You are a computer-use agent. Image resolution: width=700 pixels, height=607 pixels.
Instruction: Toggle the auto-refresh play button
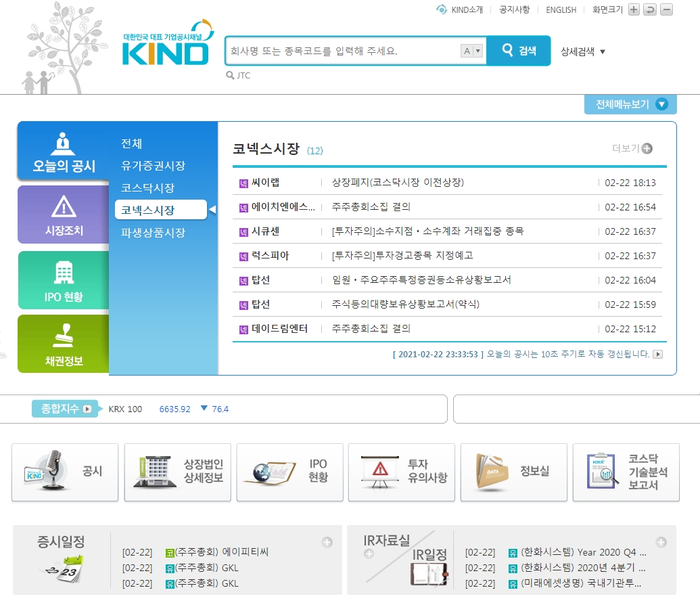pyautogui.click(x=657, y=354)
